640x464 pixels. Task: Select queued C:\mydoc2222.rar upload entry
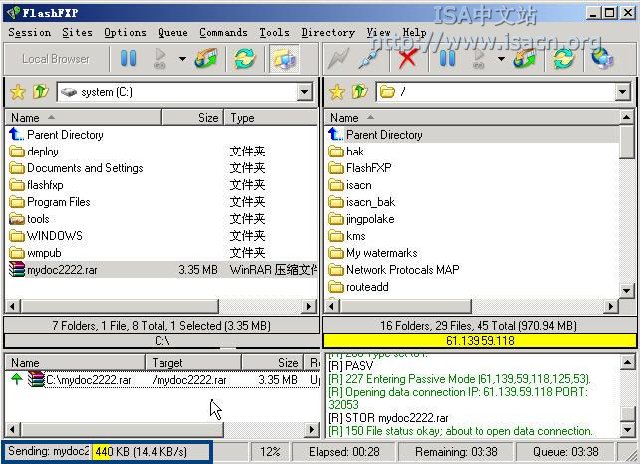[162, 380]
